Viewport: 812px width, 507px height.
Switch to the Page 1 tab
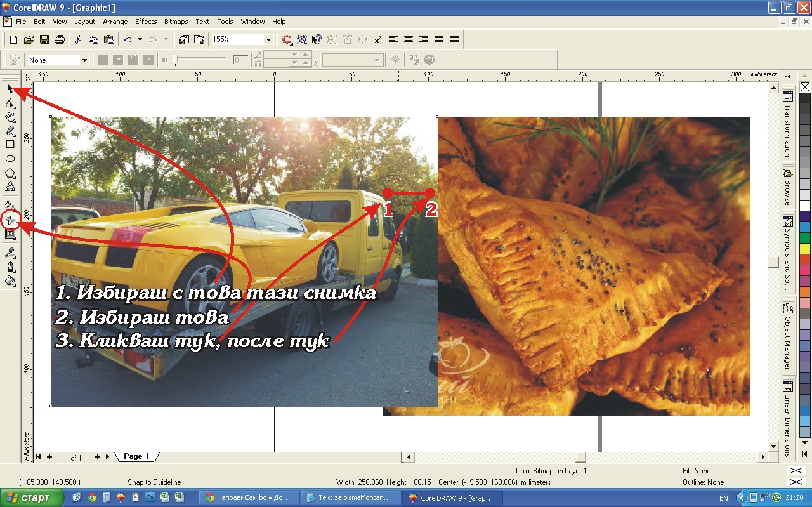pyautogui.click(x=136, y=456)
